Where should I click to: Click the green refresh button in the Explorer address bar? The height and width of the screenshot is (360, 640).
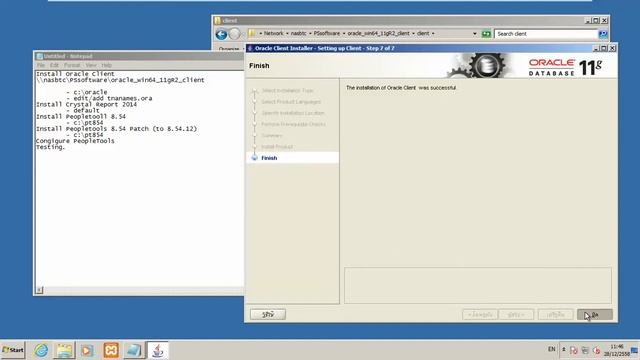pyautogui.click(x=486, y=34)
